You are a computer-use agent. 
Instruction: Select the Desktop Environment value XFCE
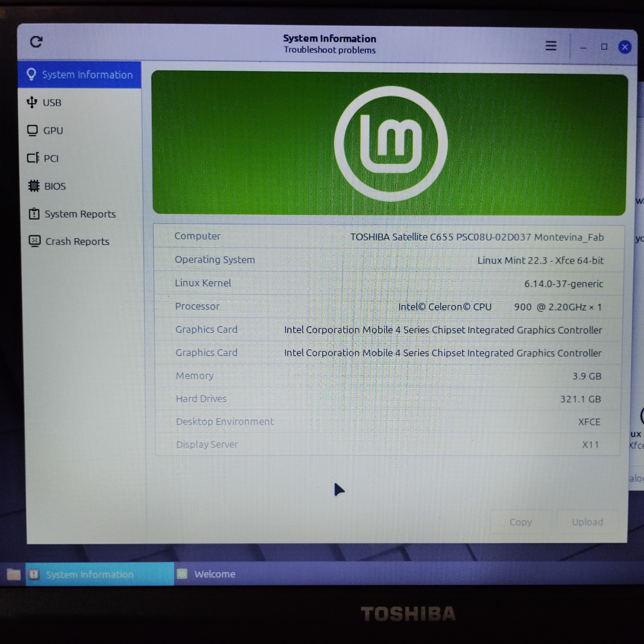(x=589, y=422)
